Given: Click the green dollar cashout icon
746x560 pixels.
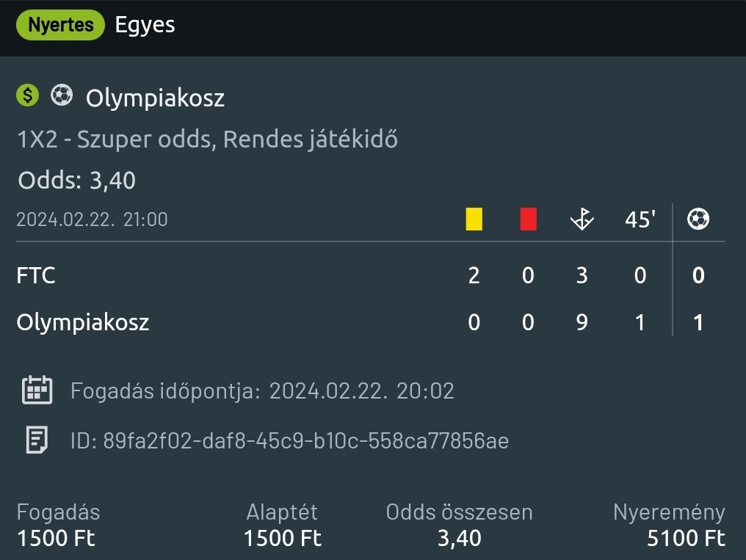Looking at the screenshot, I should click(27, 95).
